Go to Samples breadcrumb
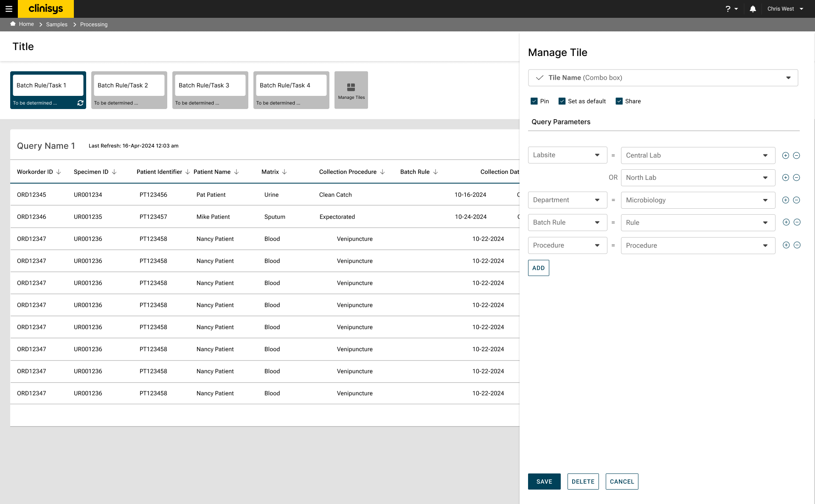This screenshot has width=815, height=504. pyautogui.click(x=57, y=25)
